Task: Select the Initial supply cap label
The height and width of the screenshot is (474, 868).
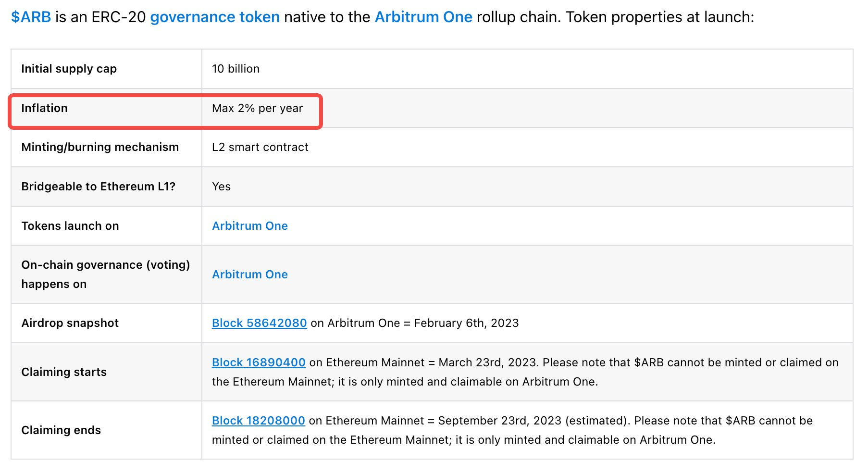Action: point(69,69)
